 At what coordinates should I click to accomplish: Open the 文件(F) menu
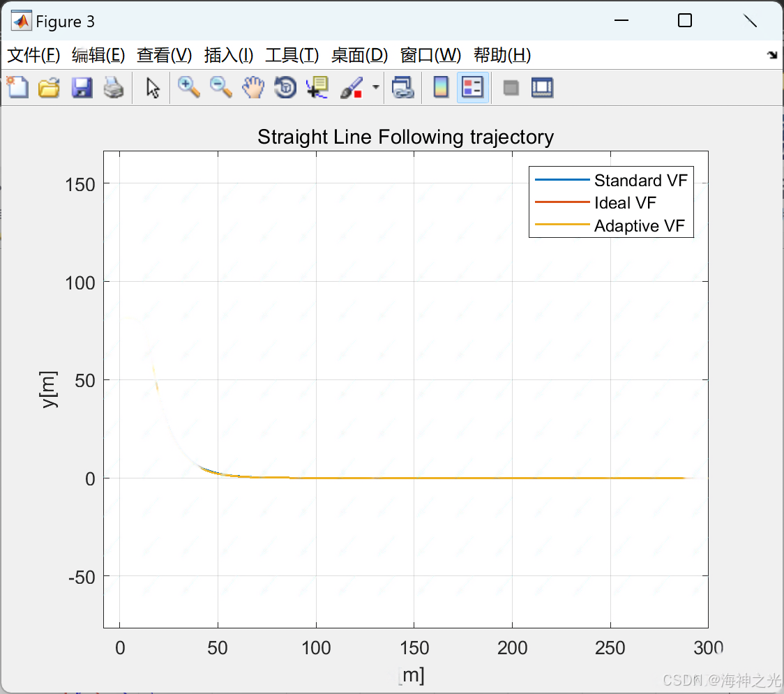34,55
